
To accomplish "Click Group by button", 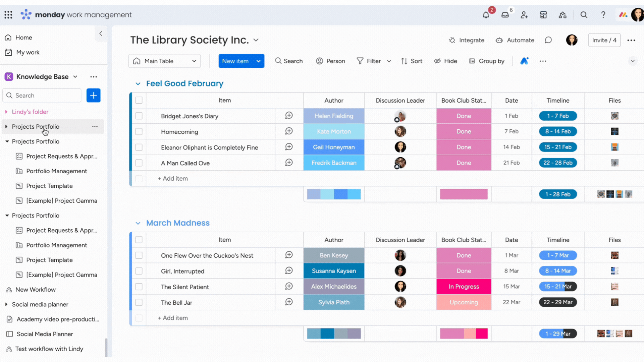I will tap(486, 61).
